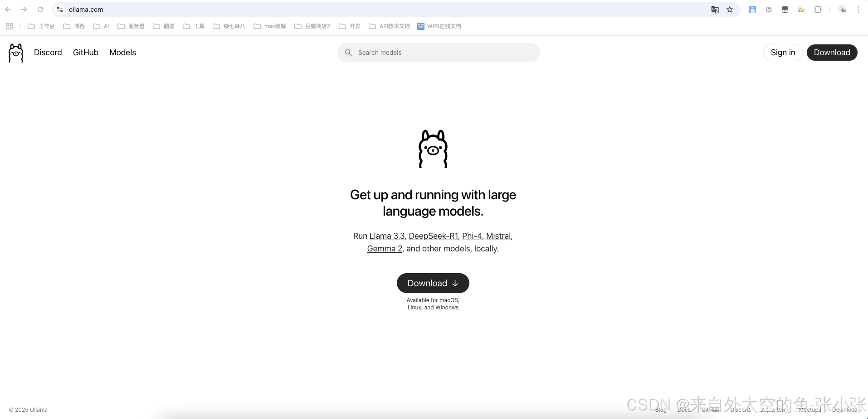Open the 巨魔商店2 bookmark folder
The width and height of the screenshot is (868, 419).
[312, 26]
